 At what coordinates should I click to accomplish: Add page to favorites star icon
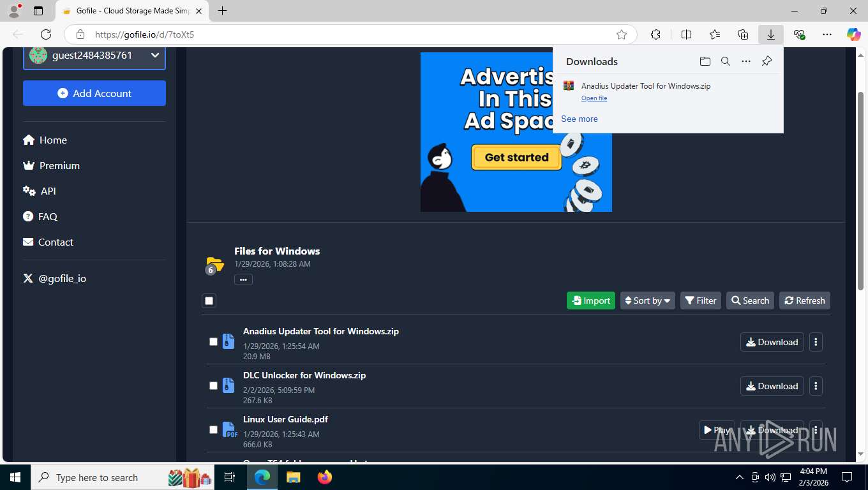tap(622, 34)
